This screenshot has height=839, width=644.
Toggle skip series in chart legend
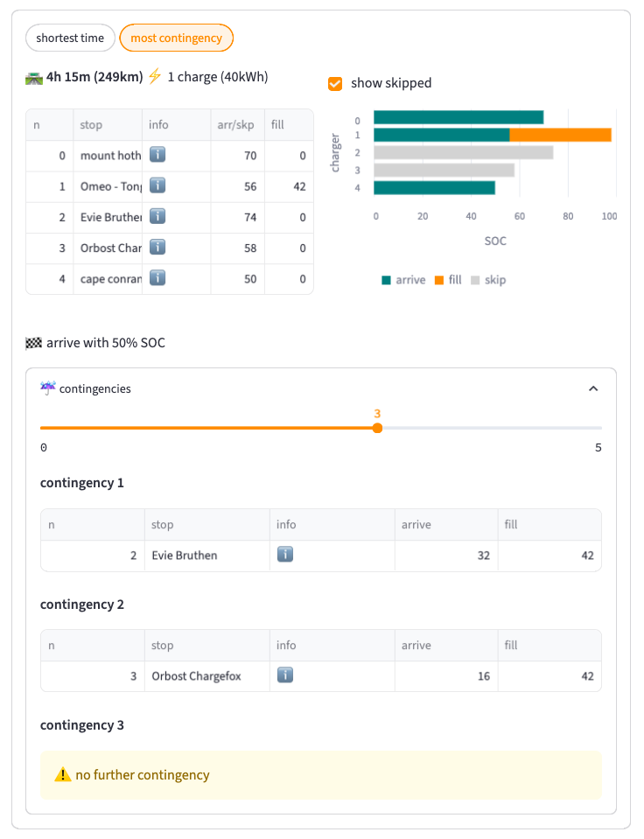488,280
